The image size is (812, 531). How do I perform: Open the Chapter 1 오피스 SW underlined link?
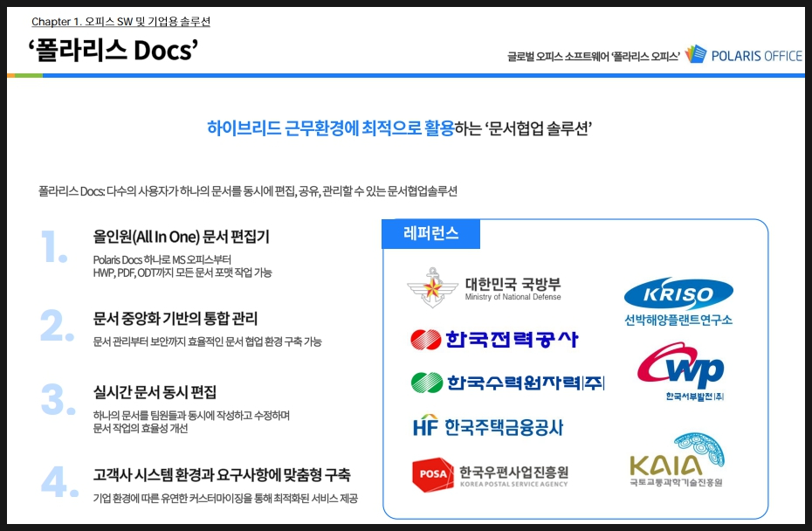[x=120, y=22]
